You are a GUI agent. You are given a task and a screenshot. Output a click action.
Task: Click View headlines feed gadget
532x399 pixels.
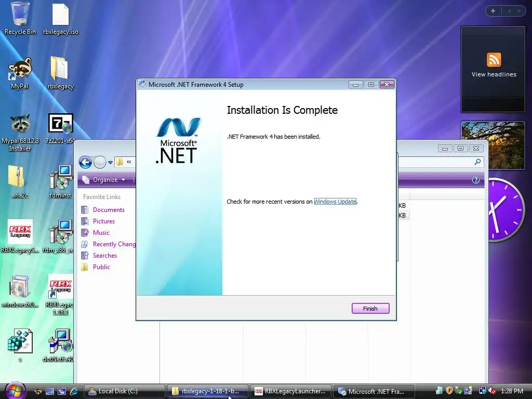(494, 69)
